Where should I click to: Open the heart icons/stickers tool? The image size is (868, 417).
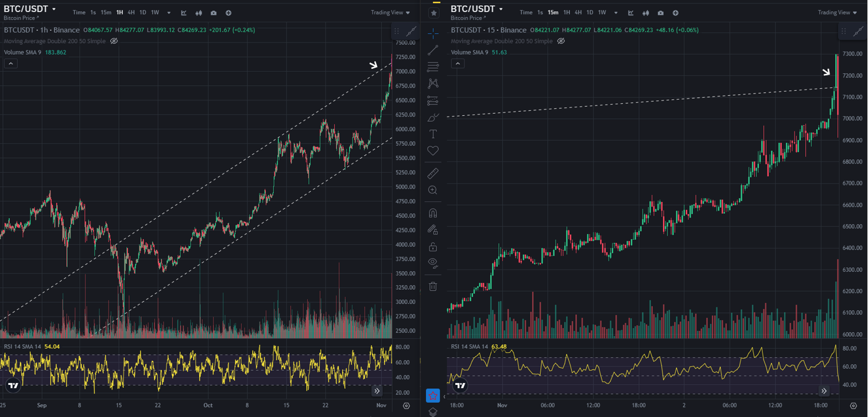[x=433, y=150]
